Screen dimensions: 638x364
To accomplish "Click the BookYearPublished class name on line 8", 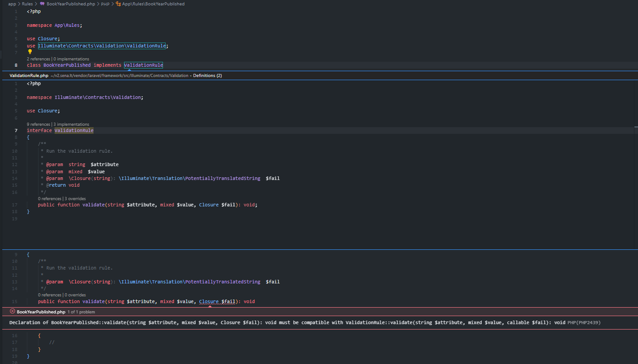I will tap(67, 65).
